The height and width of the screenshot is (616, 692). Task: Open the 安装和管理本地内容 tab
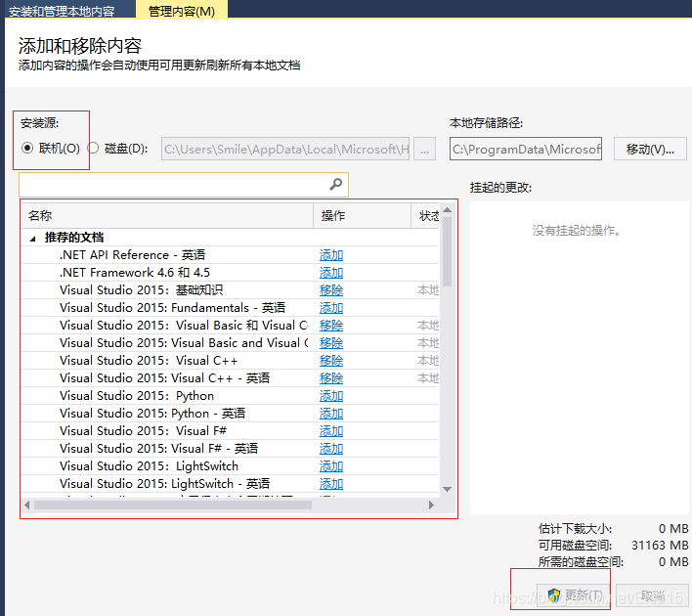(62, 11)
